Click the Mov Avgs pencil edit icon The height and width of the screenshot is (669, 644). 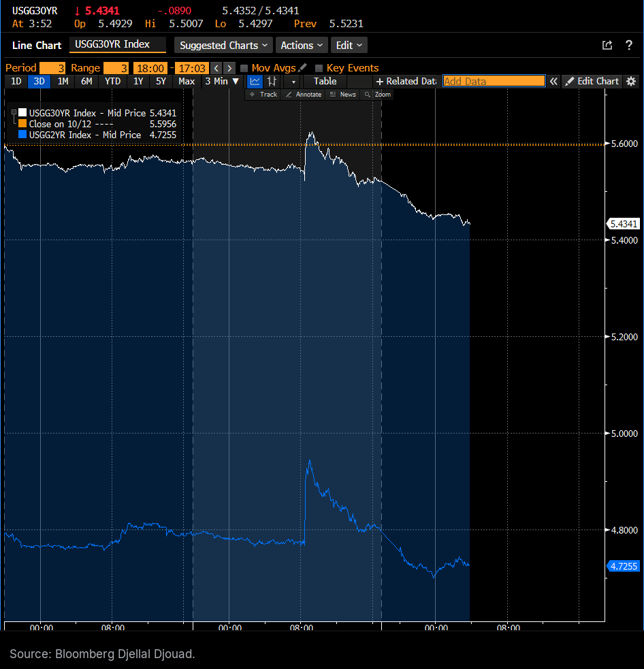[302, 67]
